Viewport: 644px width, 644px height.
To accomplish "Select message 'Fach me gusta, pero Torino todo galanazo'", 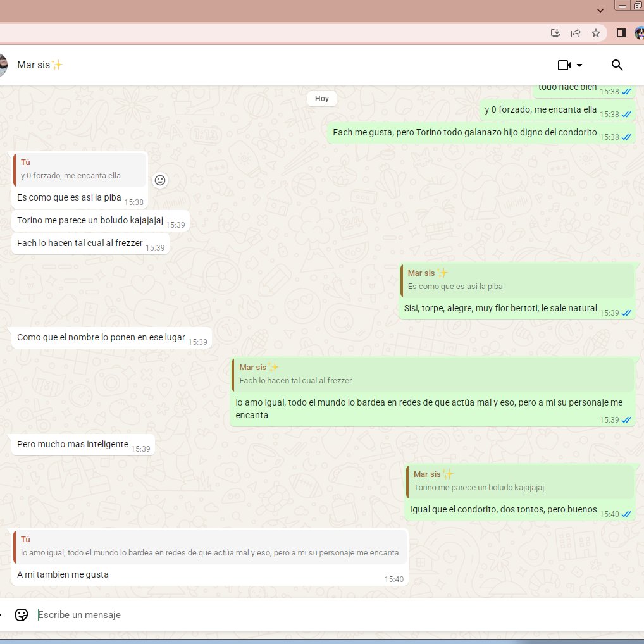I will 481,133.
